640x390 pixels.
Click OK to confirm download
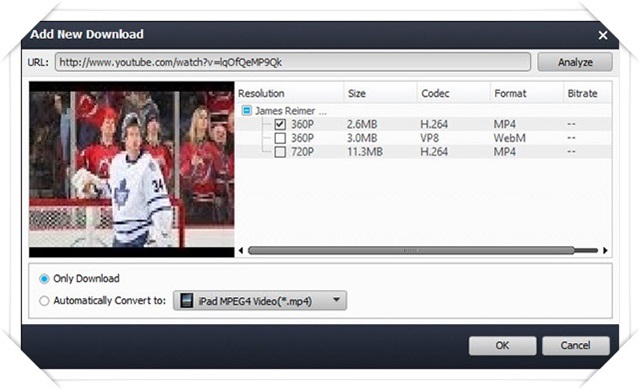(502, 346)
